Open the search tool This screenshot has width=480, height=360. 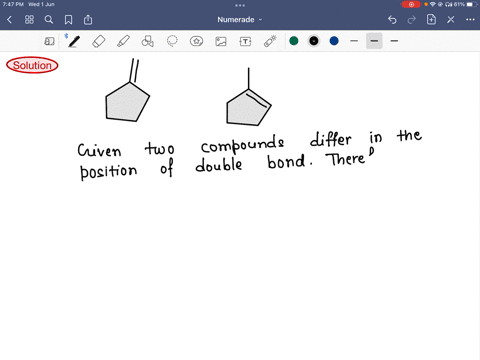[x=49, y=20]
